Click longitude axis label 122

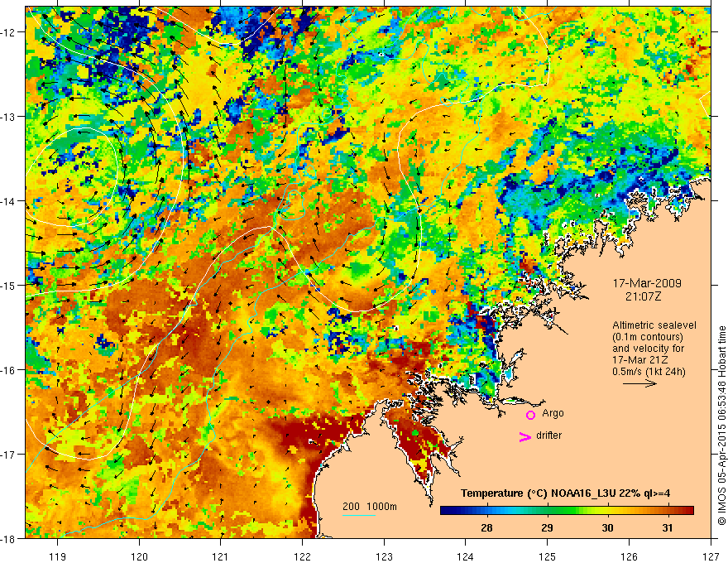302,556
